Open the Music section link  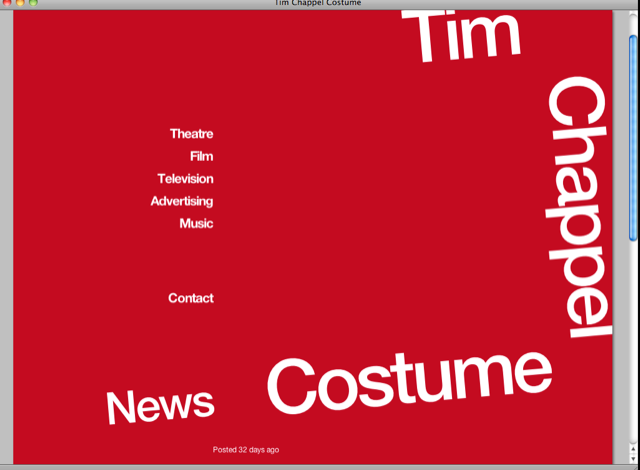196,224
